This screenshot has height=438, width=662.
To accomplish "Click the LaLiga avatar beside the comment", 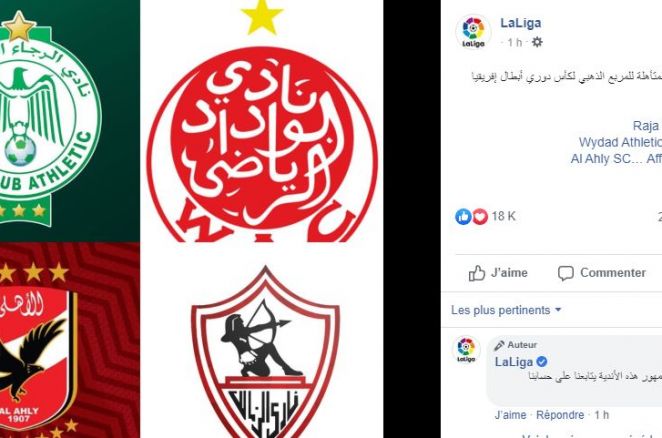I will click(x=466, y=350).
